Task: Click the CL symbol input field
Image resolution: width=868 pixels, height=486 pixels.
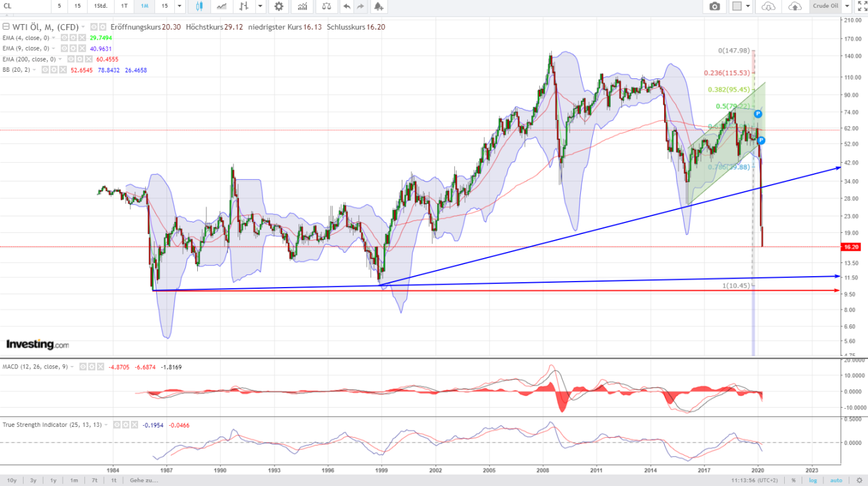Action: 24,6
